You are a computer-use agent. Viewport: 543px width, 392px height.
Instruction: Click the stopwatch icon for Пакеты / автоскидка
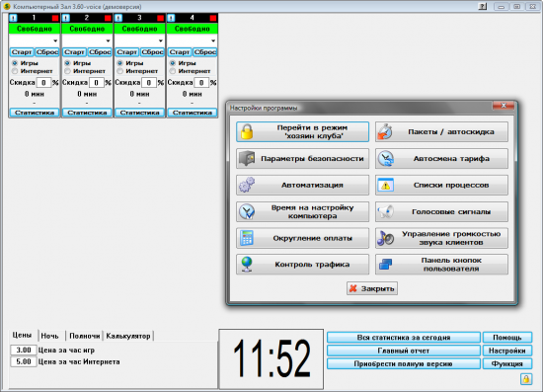tap(385, 132)
